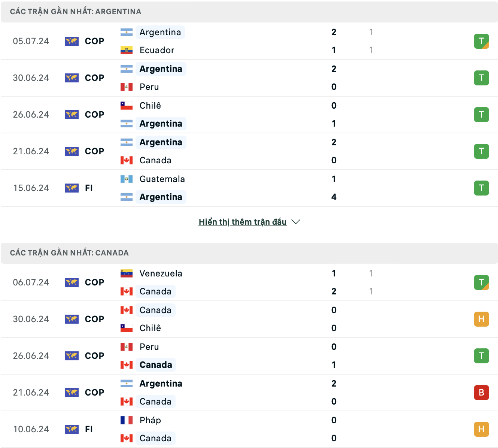Click the COP label on the 05.07.24 row
Image resolution: width=498 pixels, height=448 pixels.
pyautogui.click(x=94, y=41)
